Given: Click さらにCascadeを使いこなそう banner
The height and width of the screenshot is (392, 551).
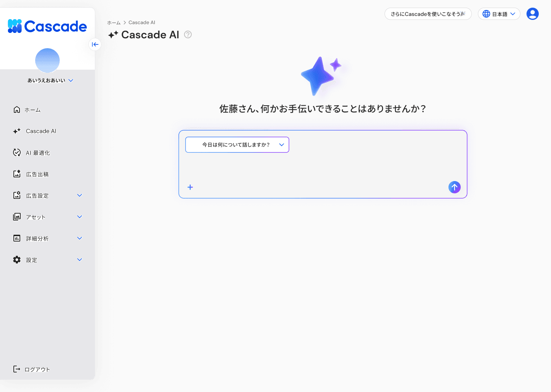Looking at the screenshot, I should pos(428,13).
